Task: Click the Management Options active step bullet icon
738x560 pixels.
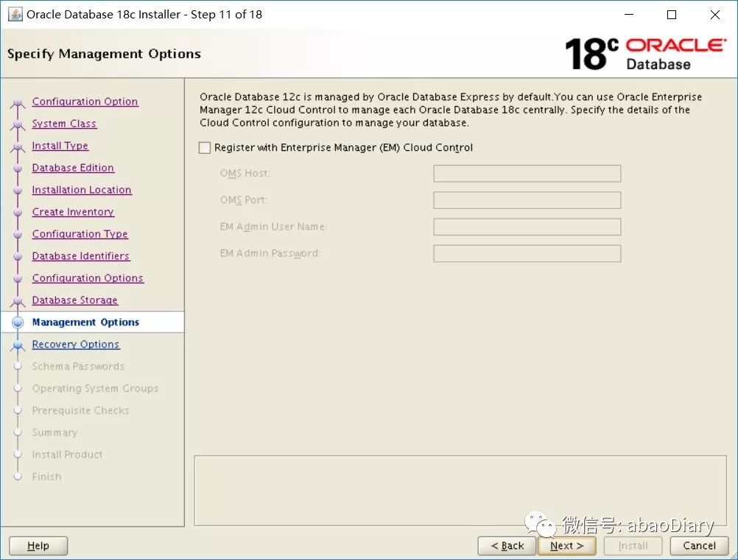Action: (18, 322)
